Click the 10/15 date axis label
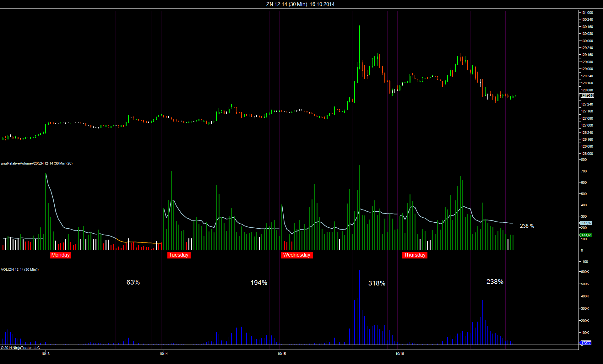This screenshot has height=364, width=603. click(282, 354)
